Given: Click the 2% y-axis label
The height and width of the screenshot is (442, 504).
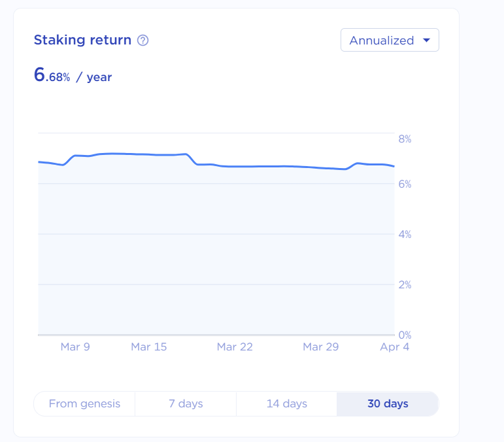Looking at the screenshot, I should point(405,284).
